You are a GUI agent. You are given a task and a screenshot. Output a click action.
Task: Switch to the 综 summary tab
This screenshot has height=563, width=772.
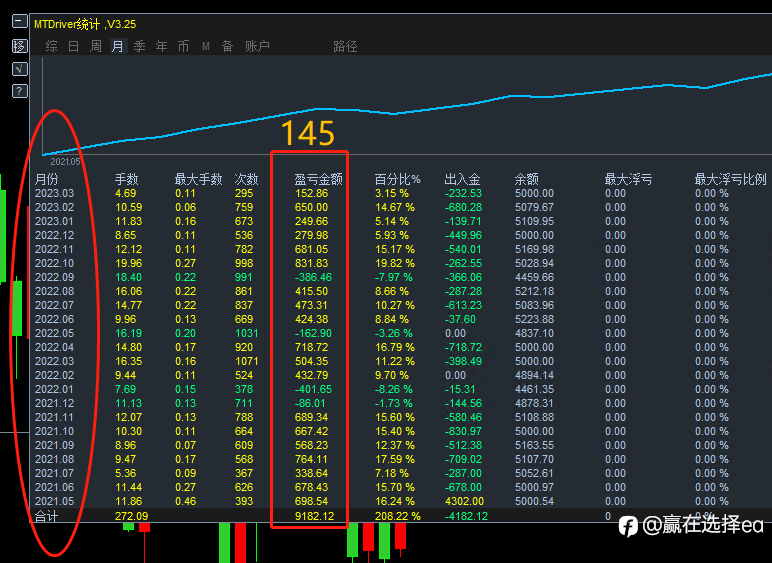coord(51,46)
